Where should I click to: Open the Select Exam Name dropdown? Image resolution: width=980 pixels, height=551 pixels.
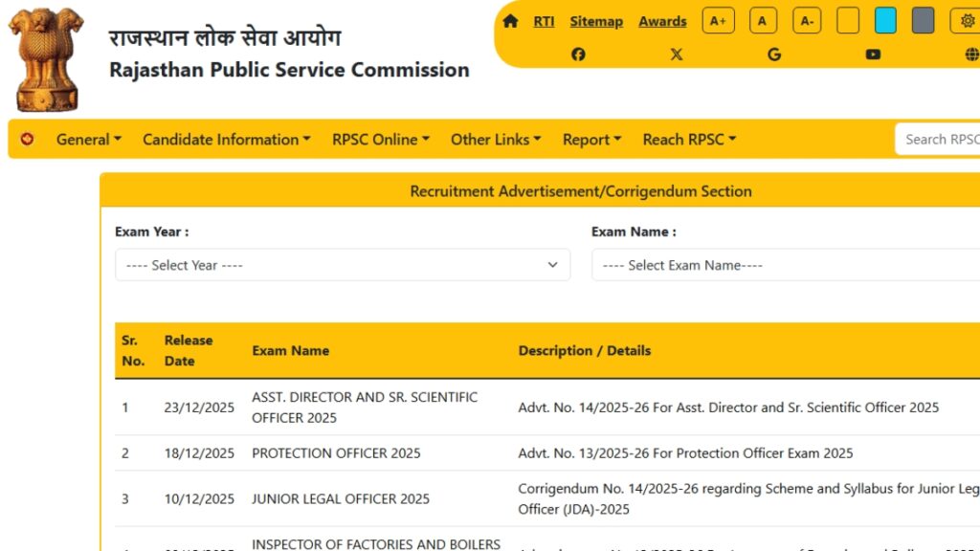(x=785, y=265)
